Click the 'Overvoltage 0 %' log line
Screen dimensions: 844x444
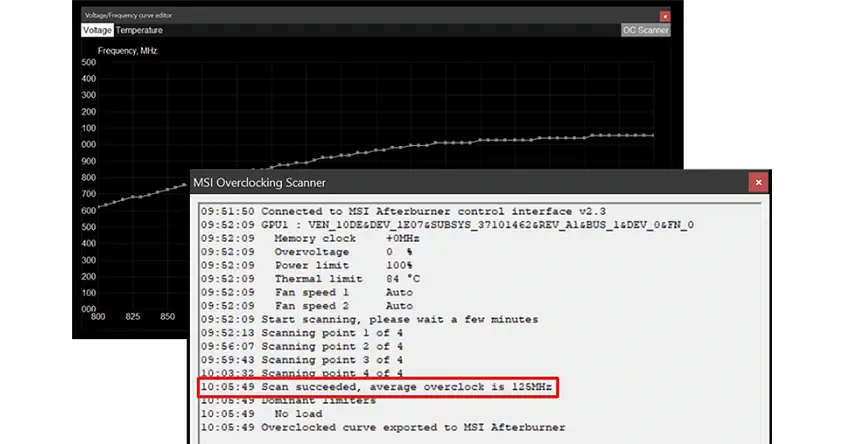pos(307,252)
